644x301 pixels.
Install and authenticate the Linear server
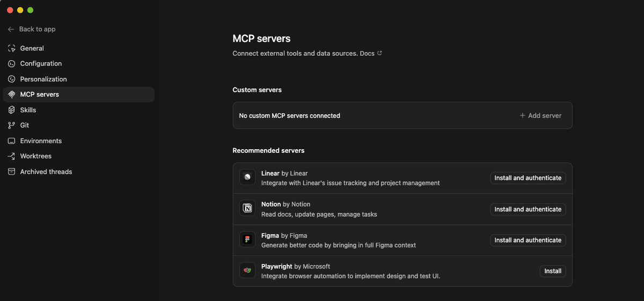(528, 178)
